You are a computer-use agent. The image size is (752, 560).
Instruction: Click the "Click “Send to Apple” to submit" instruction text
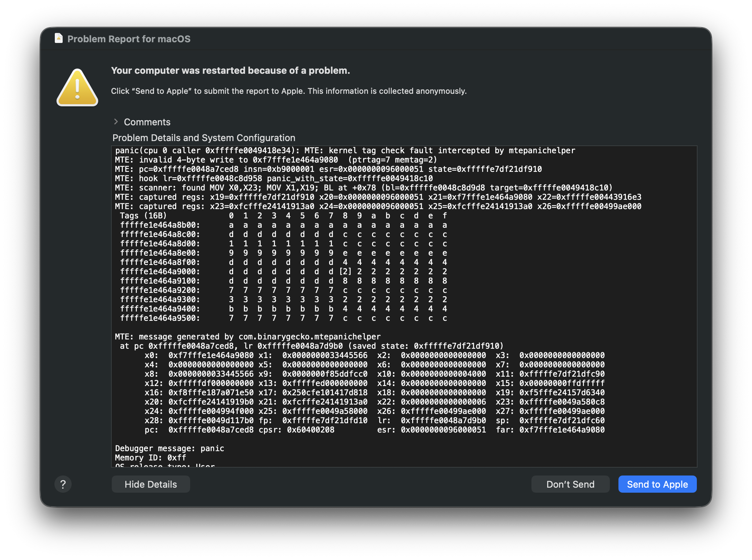pos(289,91)
